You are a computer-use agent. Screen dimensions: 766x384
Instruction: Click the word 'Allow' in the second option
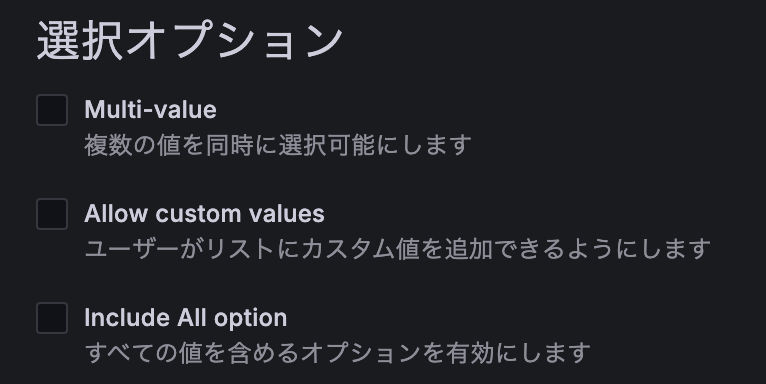click(116, 213)
